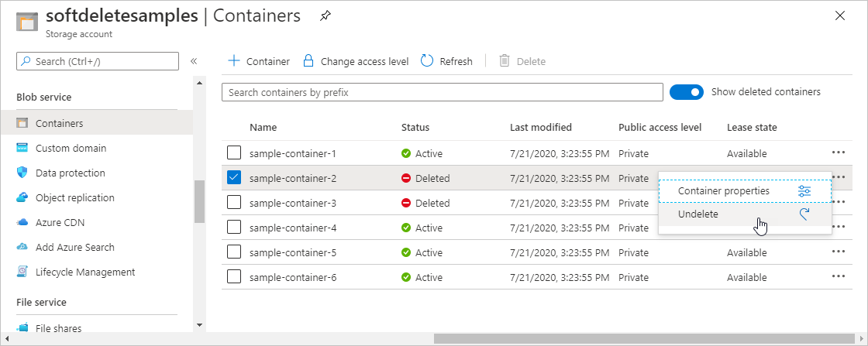Uncheck the sample-container-2 checkbox

[234, 178]
